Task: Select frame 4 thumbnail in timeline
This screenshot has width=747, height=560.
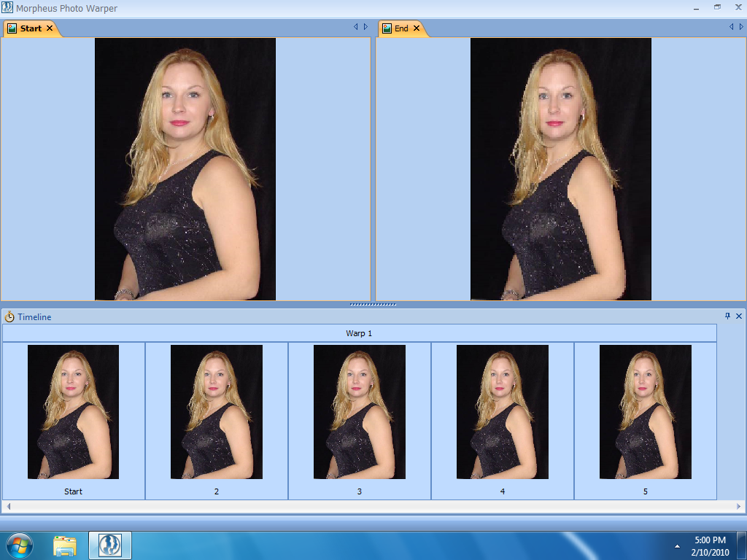Action: coord(502,412)
